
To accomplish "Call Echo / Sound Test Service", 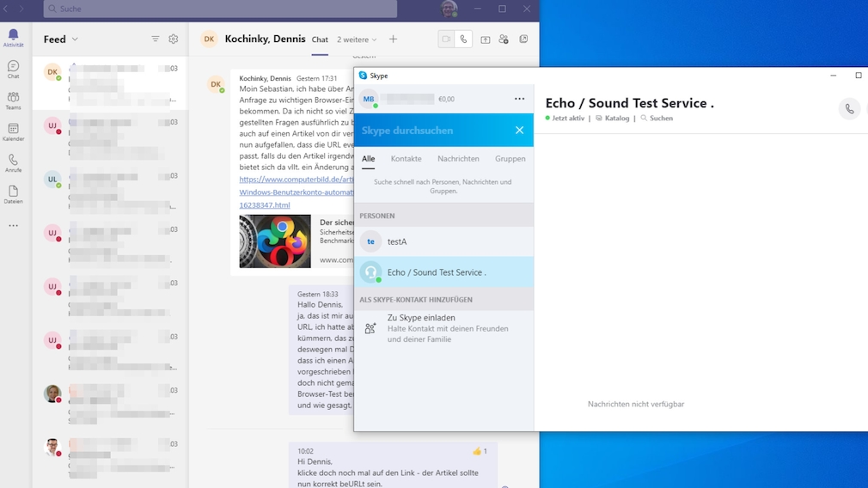I will point(849,109).
